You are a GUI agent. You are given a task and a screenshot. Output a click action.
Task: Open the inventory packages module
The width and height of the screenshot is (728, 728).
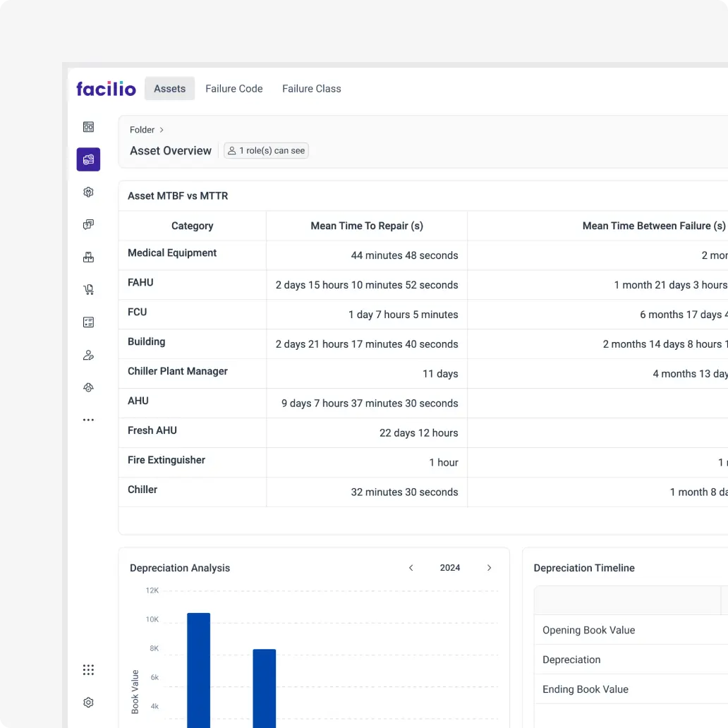[x=88, y=257]
